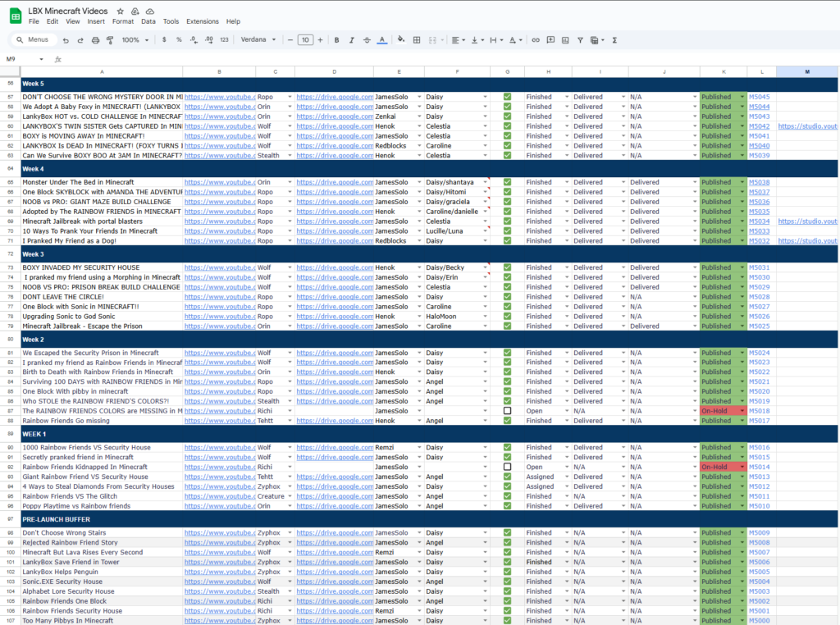Star the LBX Minecraft Videos document

tap(121, 11)
